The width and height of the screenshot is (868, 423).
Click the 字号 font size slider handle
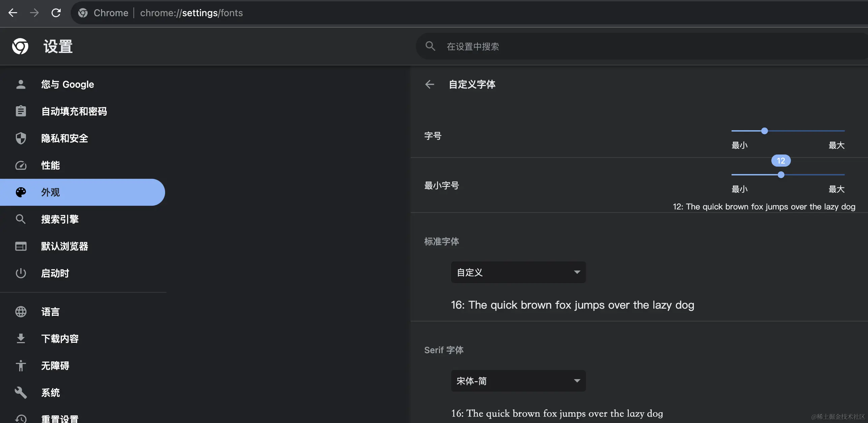click(765, 131)
